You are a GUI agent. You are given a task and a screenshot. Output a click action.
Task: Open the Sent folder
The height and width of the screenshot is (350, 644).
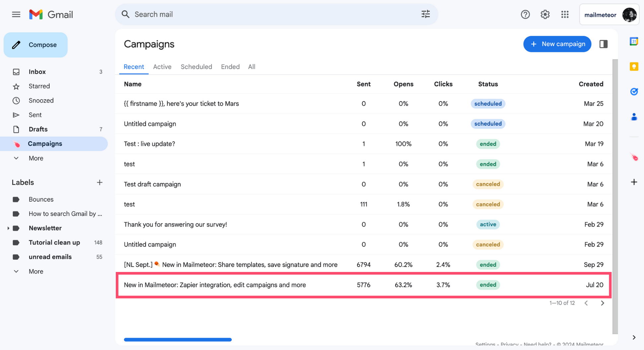pos(54,115)
